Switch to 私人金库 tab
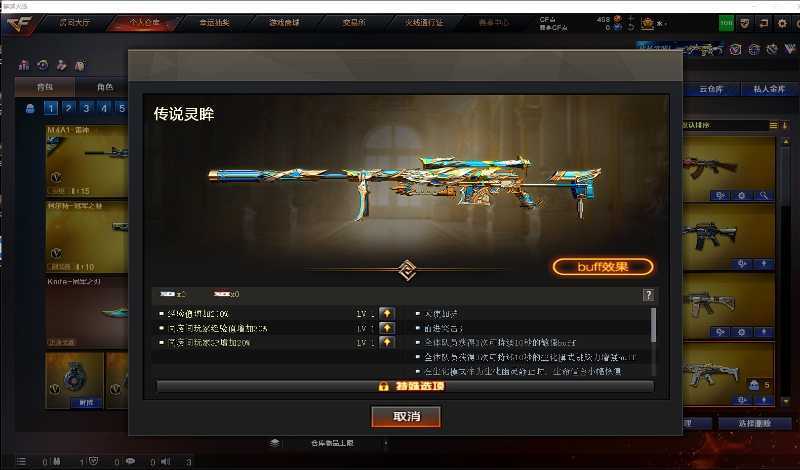 769,89
